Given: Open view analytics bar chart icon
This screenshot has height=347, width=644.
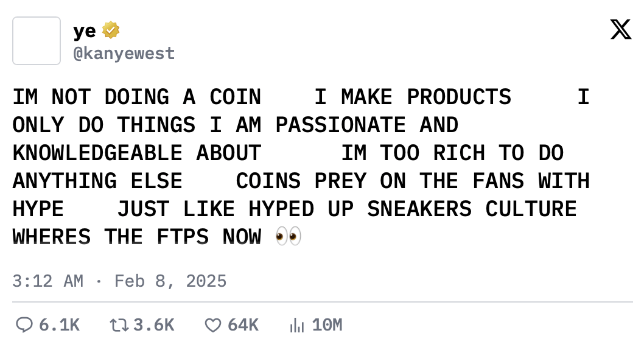Looking at the screenshot, I should click(x=296, y=325).
